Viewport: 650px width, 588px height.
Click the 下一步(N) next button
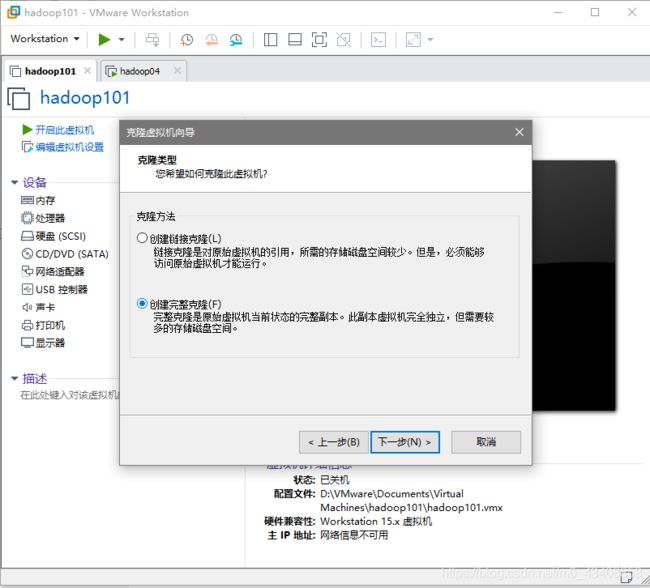(x=405, y=442)
